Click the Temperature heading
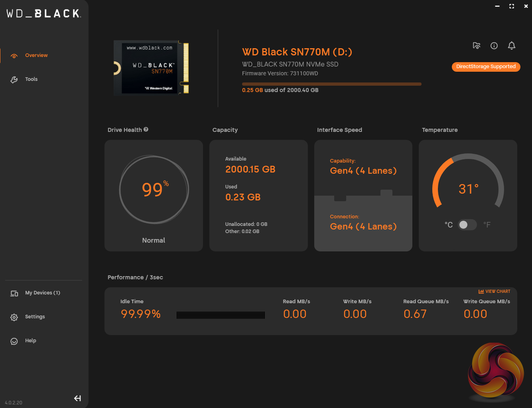This screenshot has height=408, width=532. 439,130
